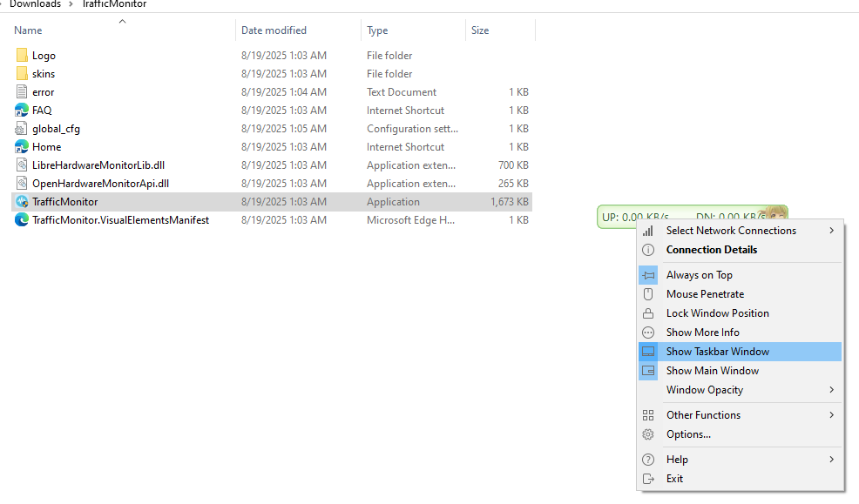This screenshot has height=504, width=859.
Task: Click the Lock Window Position padlock icon
Action: coord(648,313)
